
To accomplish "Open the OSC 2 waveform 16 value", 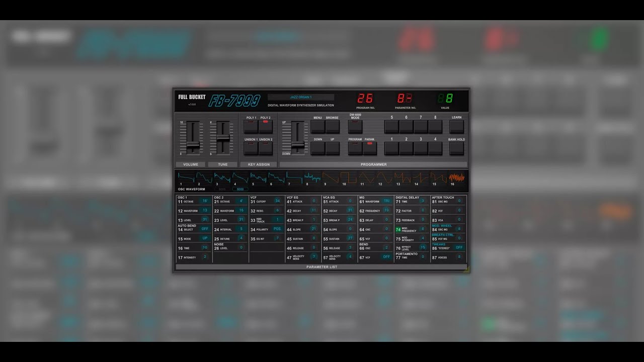I will click(241, 210).
